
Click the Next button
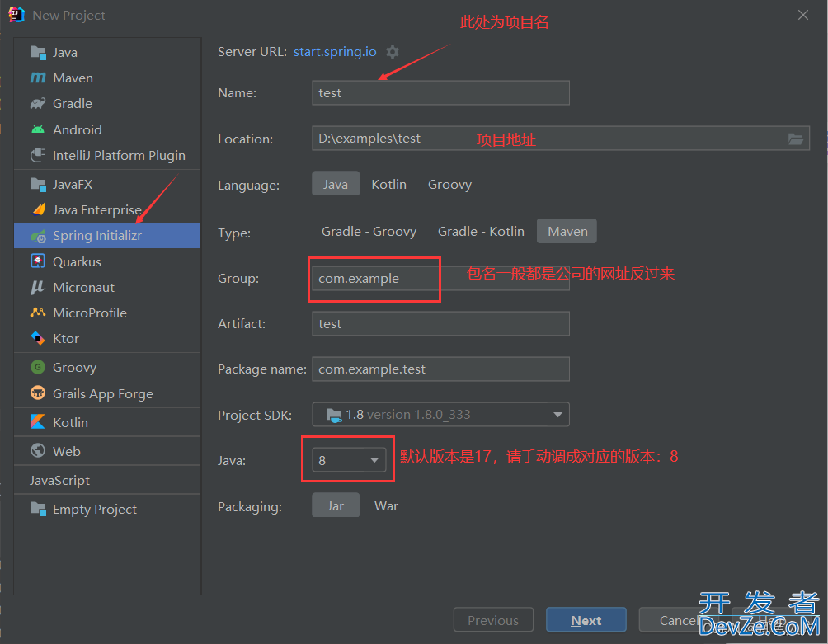(x=586, y=620)
